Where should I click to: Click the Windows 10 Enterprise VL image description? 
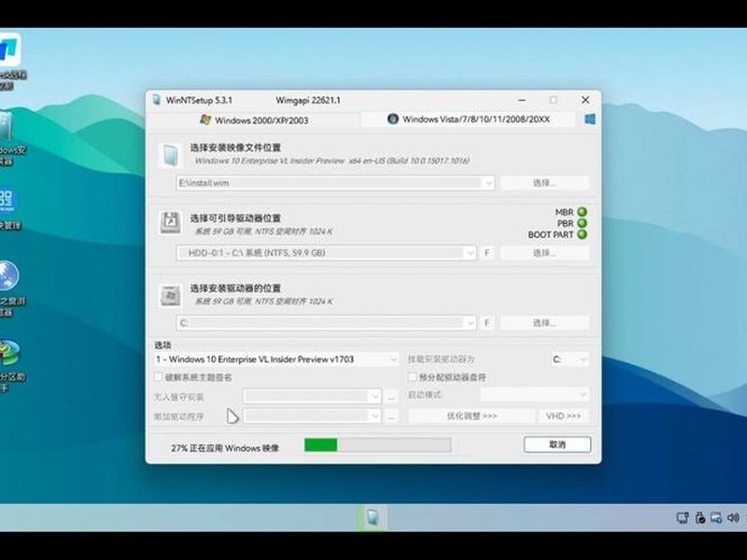[332, 161]
